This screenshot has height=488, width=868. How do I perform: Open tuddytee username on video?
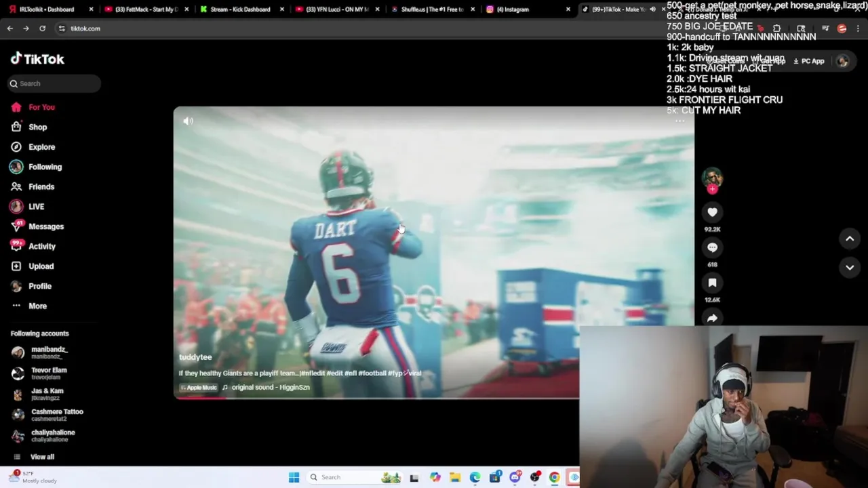[195, 357]
